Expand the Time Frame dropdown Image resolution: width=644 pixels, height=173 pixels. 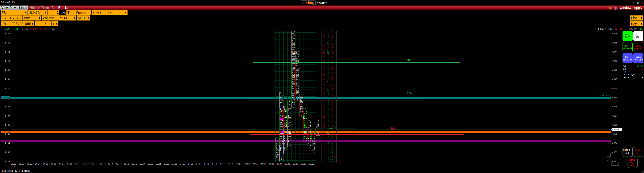pos(93,13)
